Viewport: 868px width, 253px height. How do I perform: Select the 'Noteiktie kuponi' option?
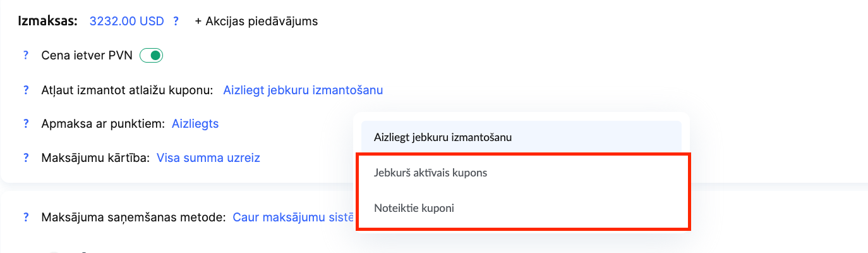pos(414,207)
